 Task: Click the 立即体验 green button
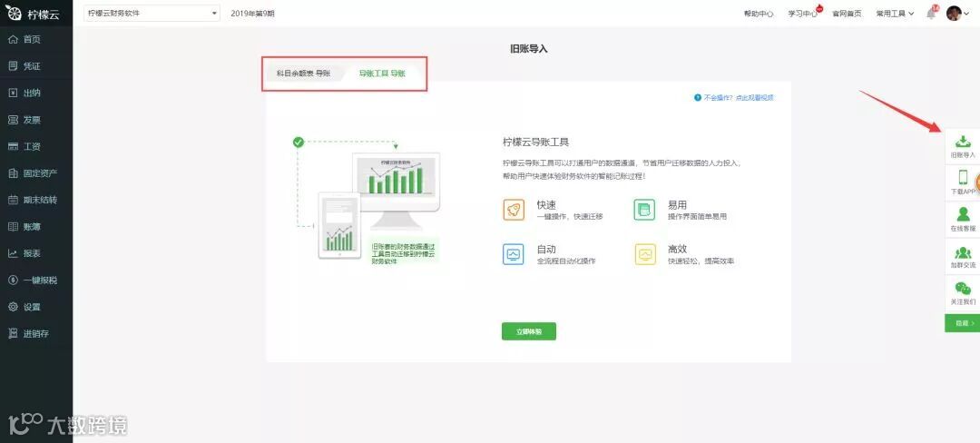(529, 331)
